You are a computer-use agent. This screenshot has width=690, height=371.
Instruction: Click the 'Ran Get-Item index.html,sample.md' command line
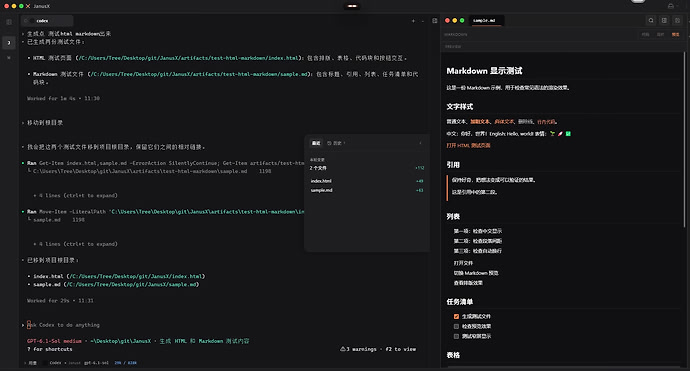(x=165, y=163)
